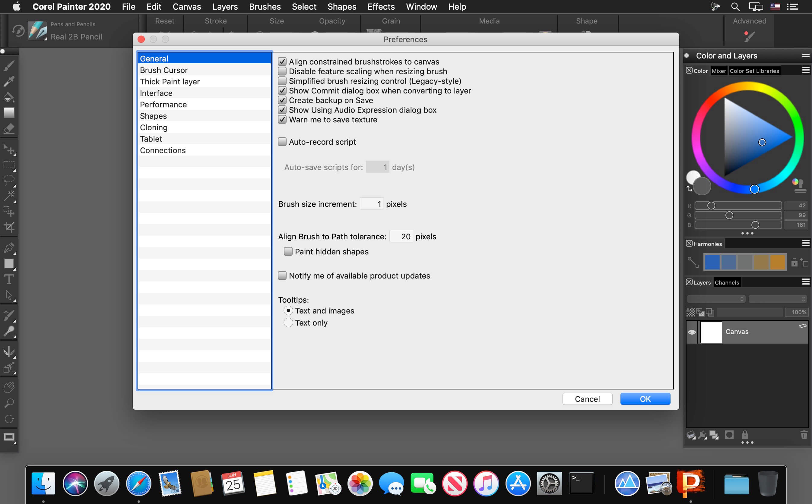Viewport: 812px width, 504px height.
Task: Check the Paint hidden shapes option
Action: (288, 252)
